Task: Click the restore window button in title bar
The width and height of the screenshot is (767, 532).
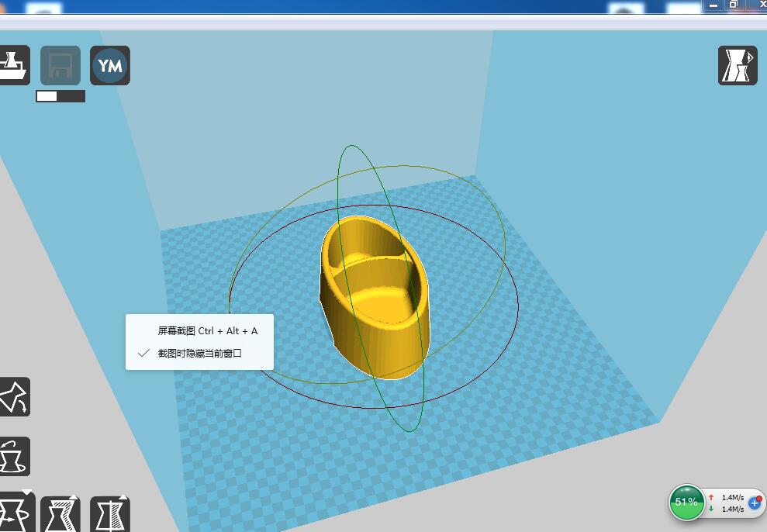Action: [734, 5]
